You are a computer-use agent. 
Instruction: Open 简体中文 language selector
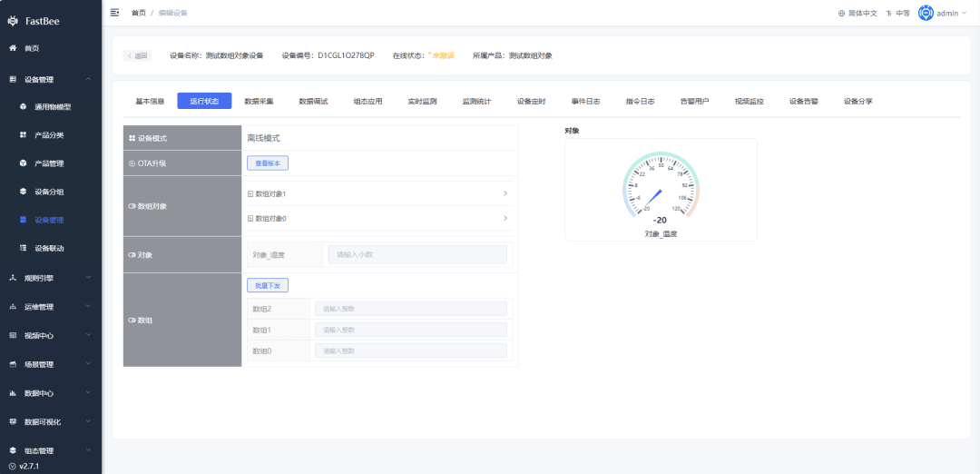click(857, 13)
